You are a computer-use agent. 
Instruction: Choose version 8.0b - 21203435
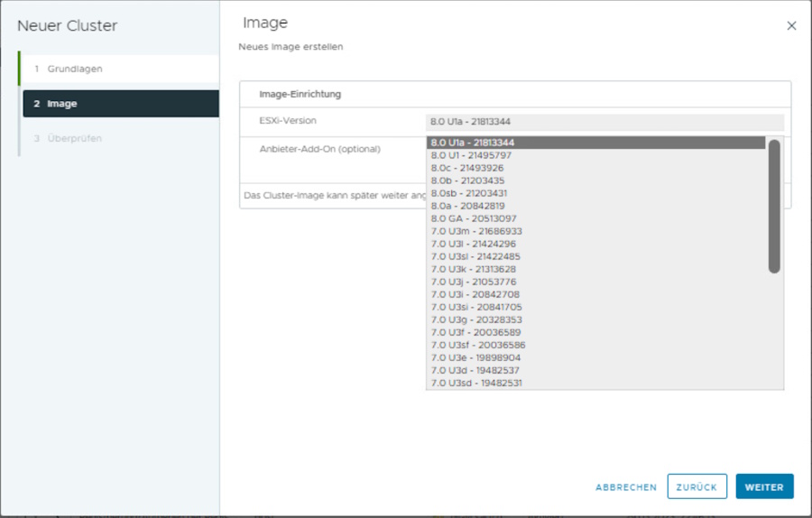point(595,180)
